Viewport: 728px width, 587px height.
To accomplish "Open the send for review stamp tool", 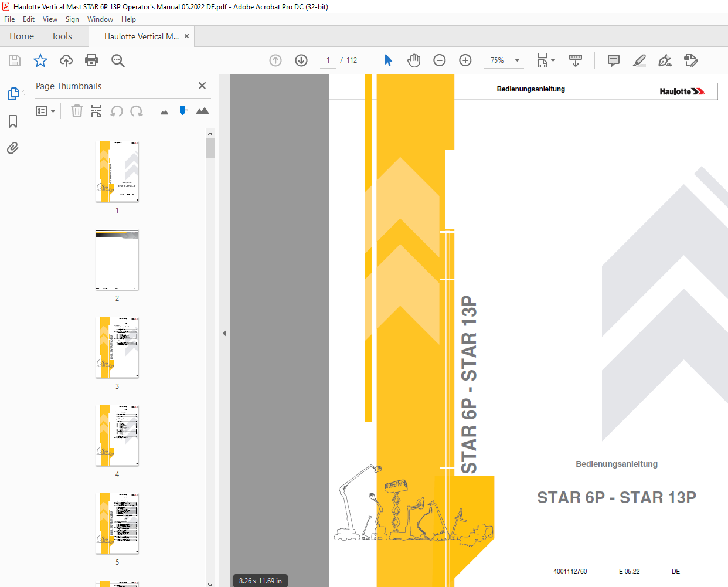I will pyautogui.click(x=690, y=60).
